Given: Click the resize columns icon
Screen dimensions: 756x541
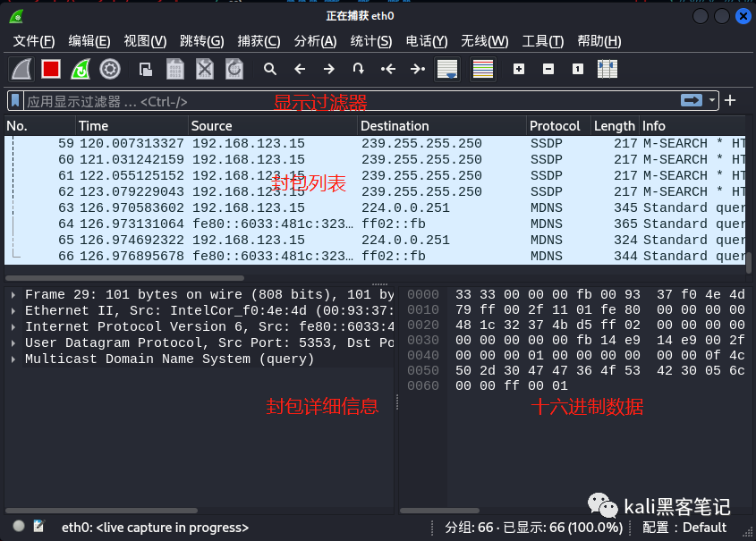Looking at the screenshot, I should pyautogui.click(x=607, y=70).
